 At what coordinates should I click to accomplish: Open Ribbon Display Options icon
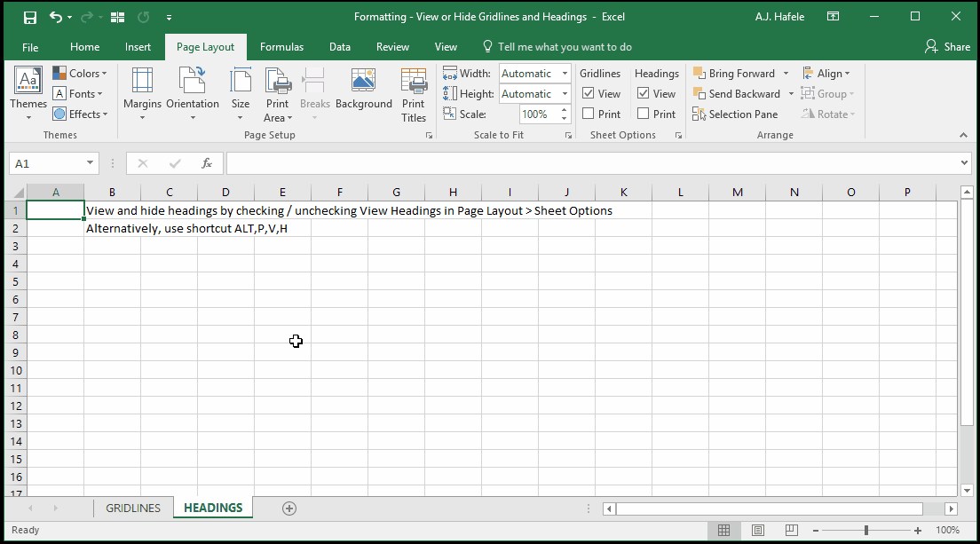coord(834,17)
